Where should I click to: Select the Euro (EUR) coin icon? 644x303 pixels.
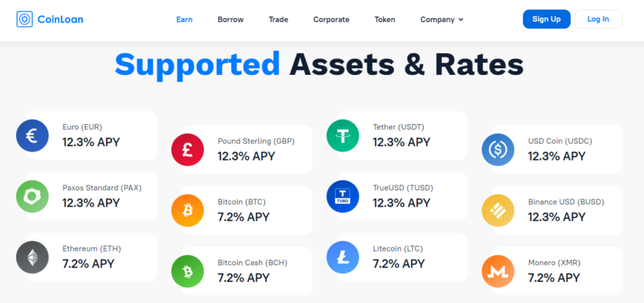click(33, 136)
